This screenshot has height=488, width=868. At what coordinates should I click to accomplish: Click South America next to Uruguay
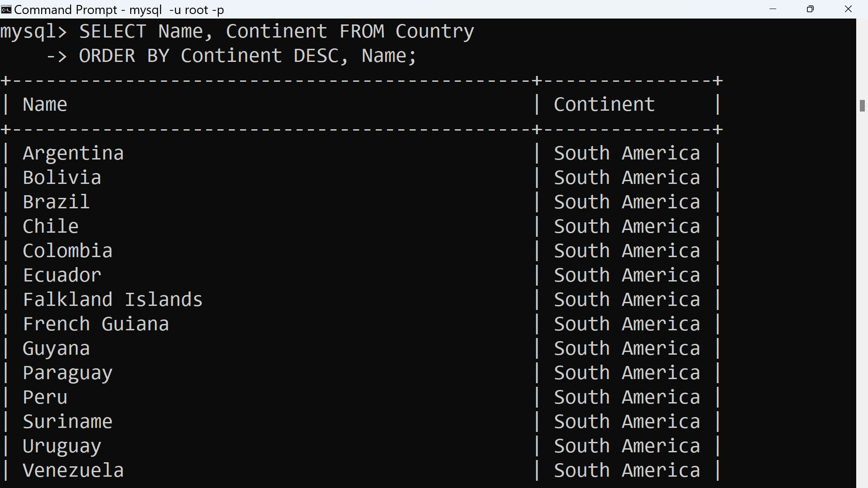coord(627,446)
